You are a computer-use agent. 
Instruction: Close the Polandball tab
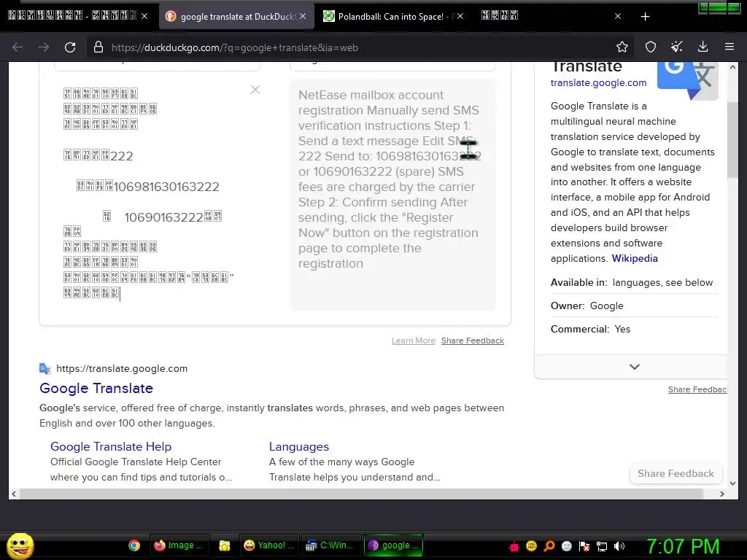(x=460, y=16)
